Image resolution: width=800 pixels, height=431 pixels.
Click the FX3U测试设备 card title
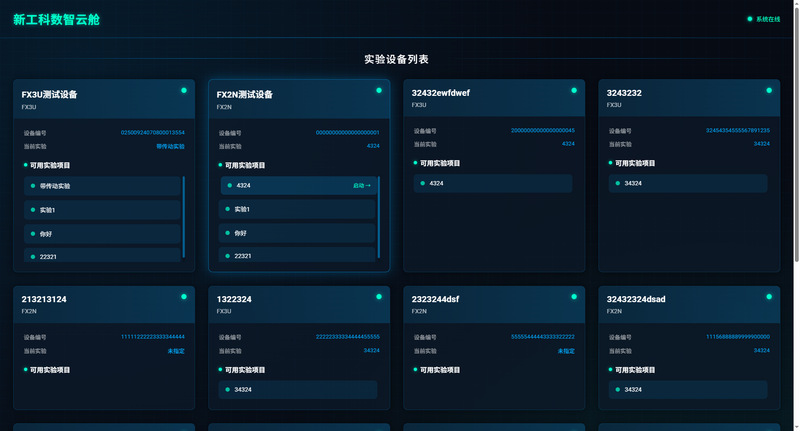point(49,94)
